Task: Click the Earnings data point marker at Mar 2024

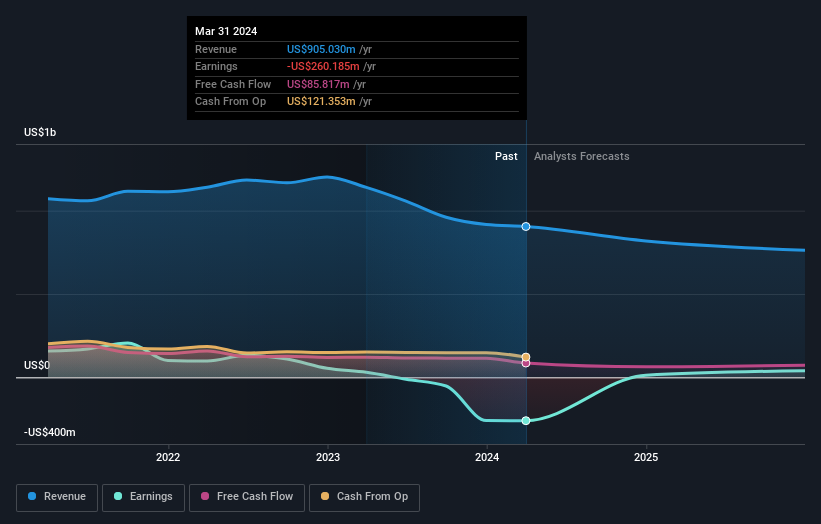Action: point(526,421)
